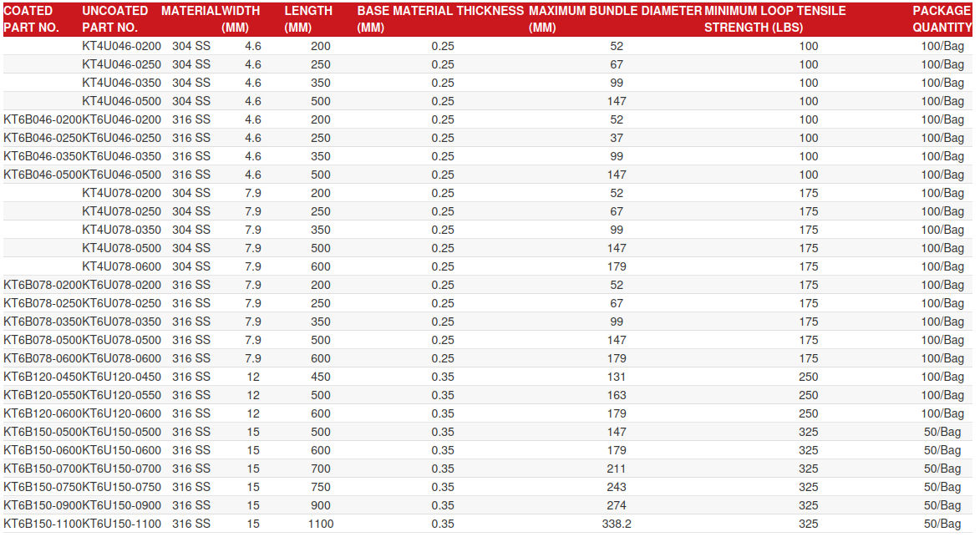
Task: Click uncoated part number KT6U120-0600
Action: click(121, 413)
